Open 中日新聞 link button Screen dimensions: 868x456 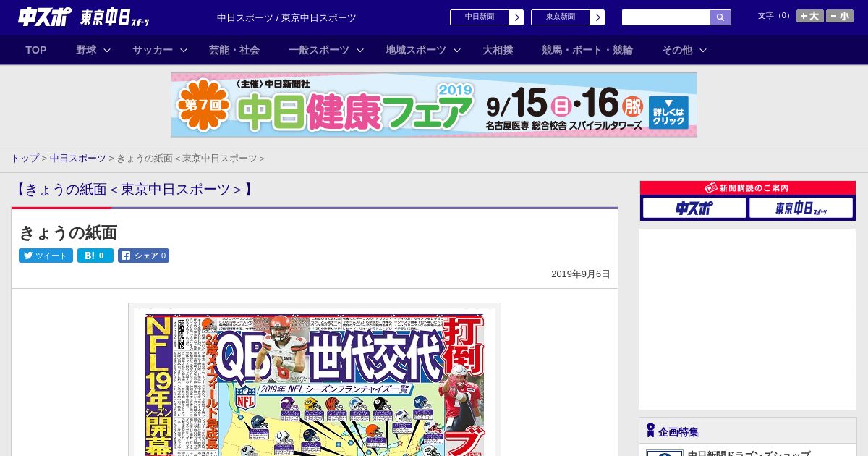point(480,17)
